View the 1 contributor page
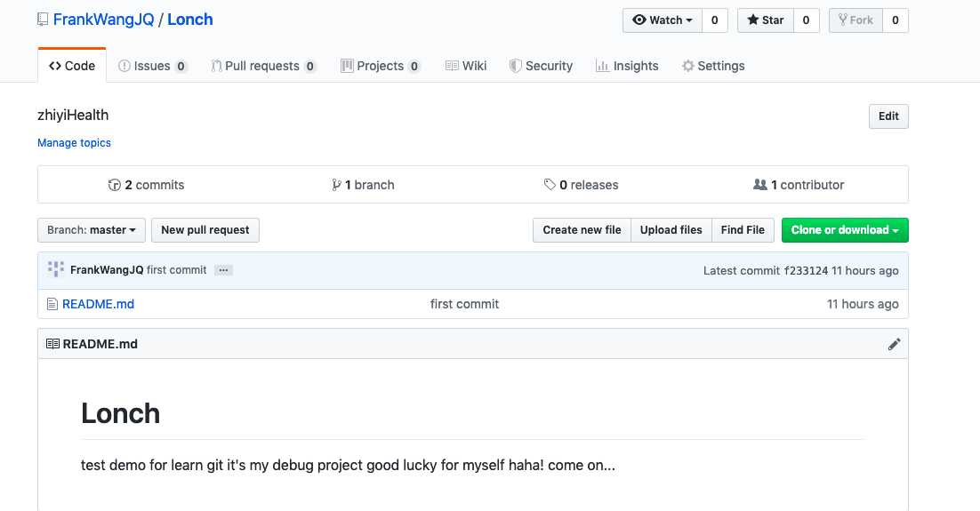Screen dimensions: 980x511 pos(799,185)
